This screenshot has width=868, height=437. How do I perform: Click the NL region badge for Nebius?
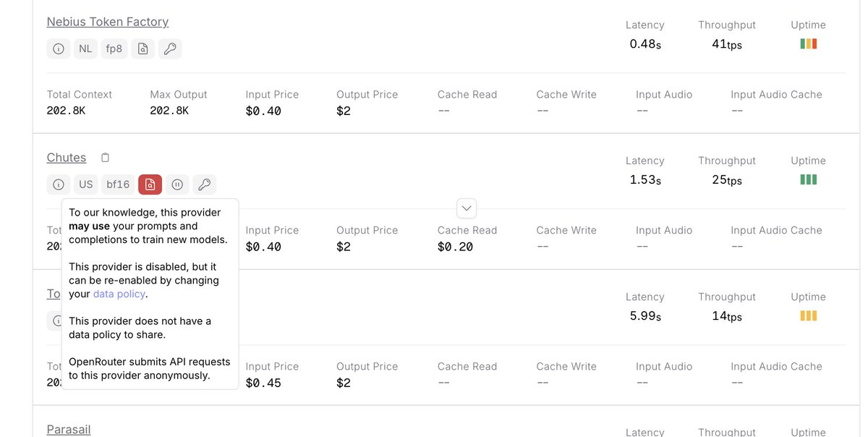(x=85, y=48)
